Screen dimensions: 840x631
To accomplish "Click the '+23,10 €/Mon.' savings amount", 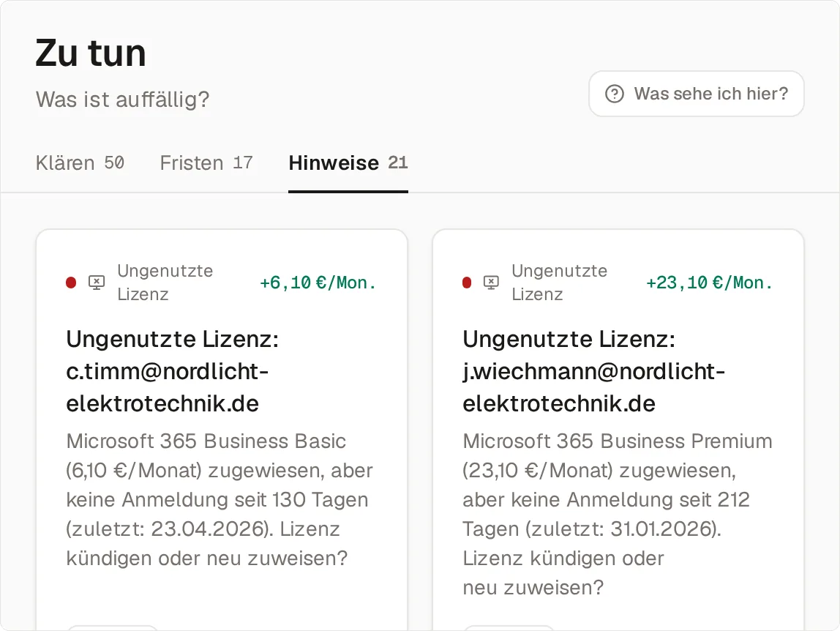I will pyautogui.click(x=709, y=283).
